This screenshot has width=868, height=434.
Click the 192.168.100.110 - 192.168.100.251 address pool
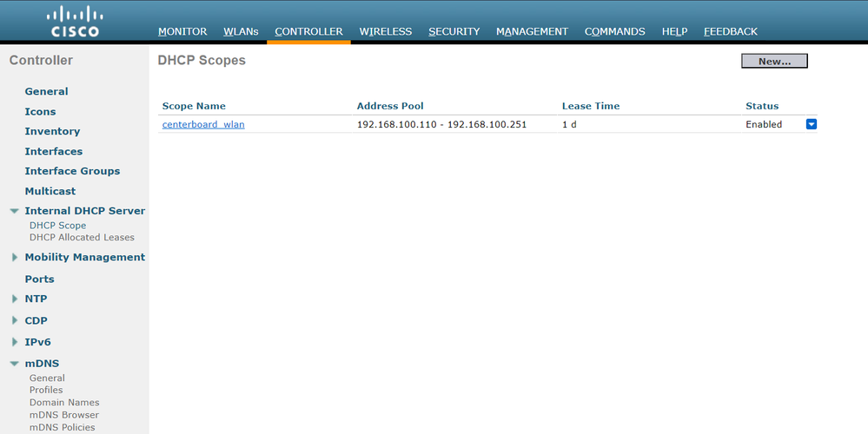(441, 124)
